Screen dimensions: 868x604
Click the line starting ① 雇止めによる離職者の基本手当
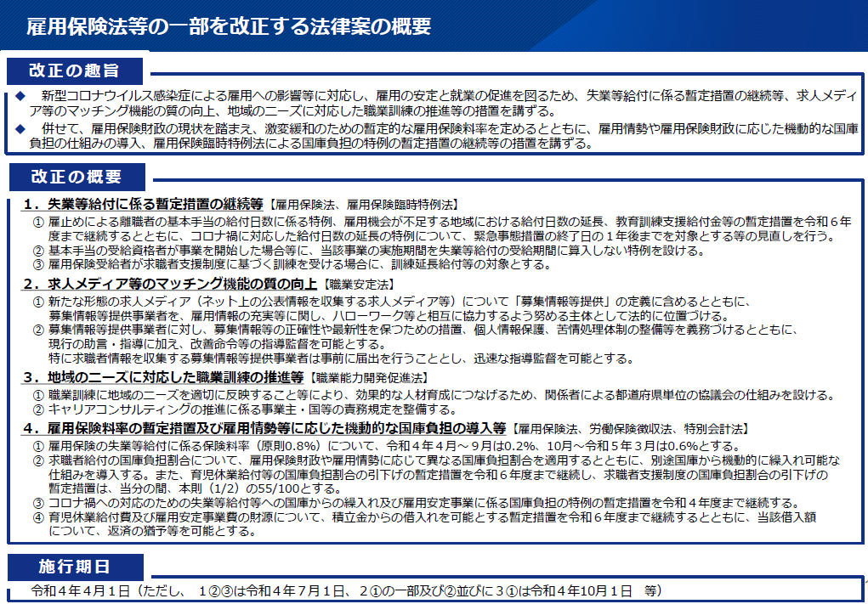442,222
